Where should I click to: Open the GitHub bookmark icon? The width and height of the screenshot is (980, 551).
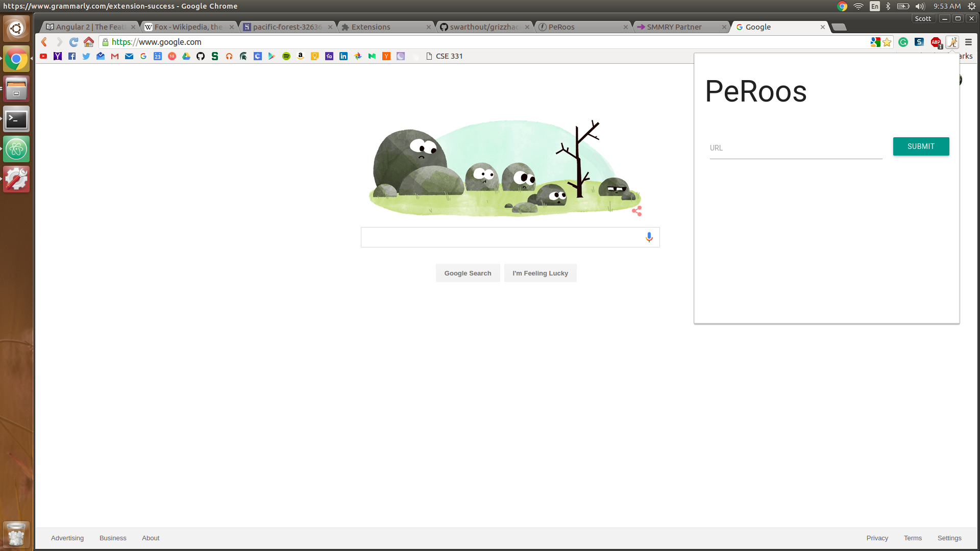click(201, 56)
